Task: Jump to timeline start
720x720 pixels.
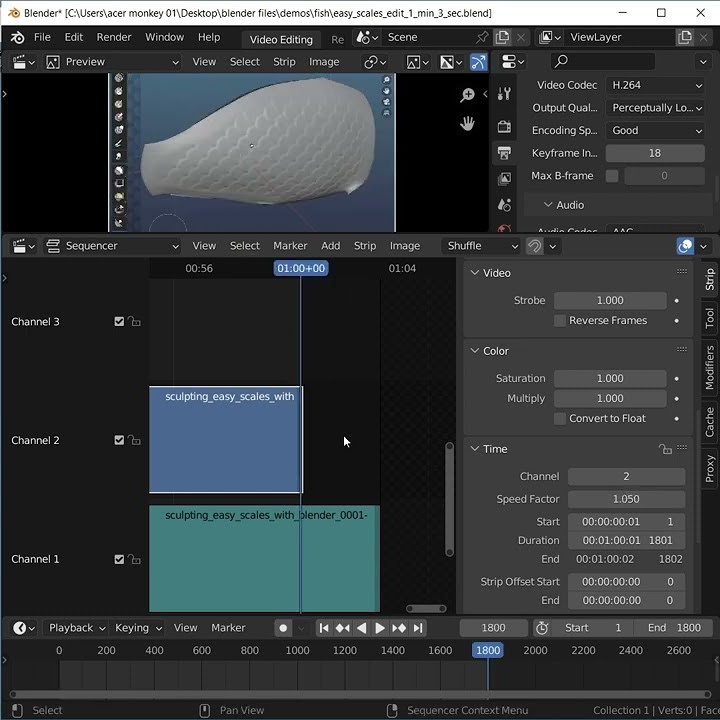Action: 324,628
